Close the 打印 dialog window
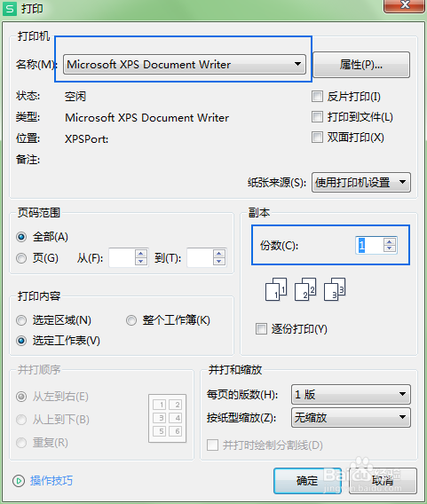Viewport: 427px width, 504px height. click(405, 6)
